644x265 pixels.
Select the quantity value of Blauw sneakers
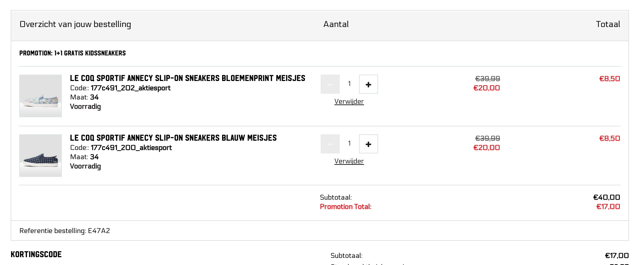pyautogui.click(x=349, y=144)
